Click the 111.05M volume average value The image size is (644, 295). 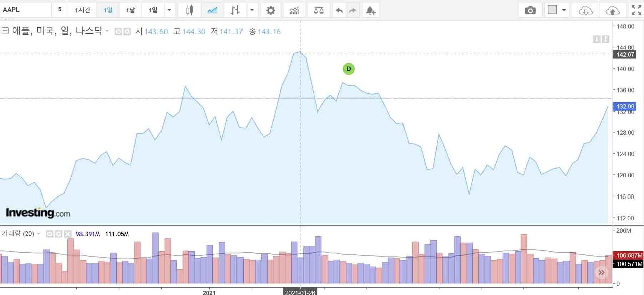(x=117, y=234)
